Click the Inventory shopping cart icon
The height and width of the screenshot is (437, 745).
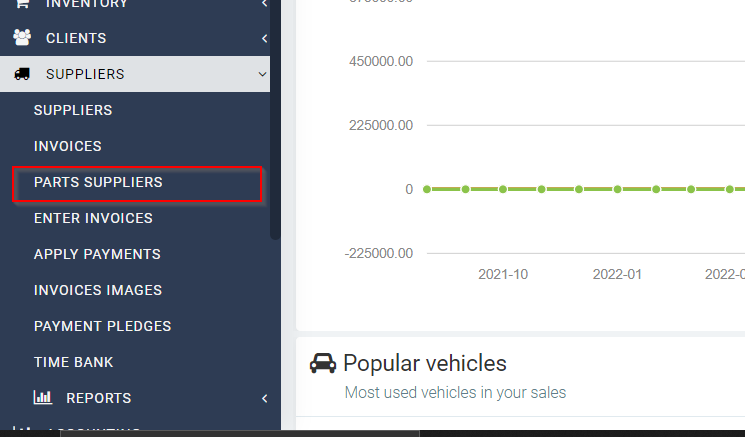point(21,4)
